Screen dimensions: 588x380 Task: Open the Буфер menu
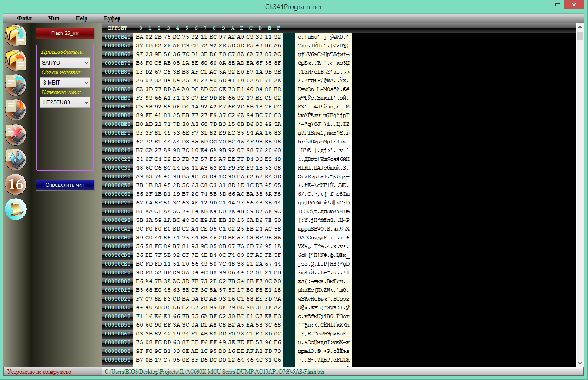click(112, 18)
